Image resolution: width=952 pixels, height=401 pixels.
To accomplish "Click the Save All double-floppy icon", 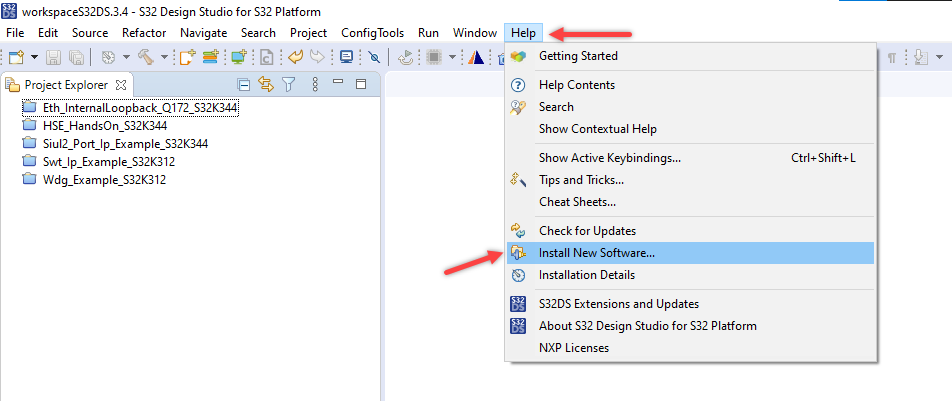I will point(76,57).
